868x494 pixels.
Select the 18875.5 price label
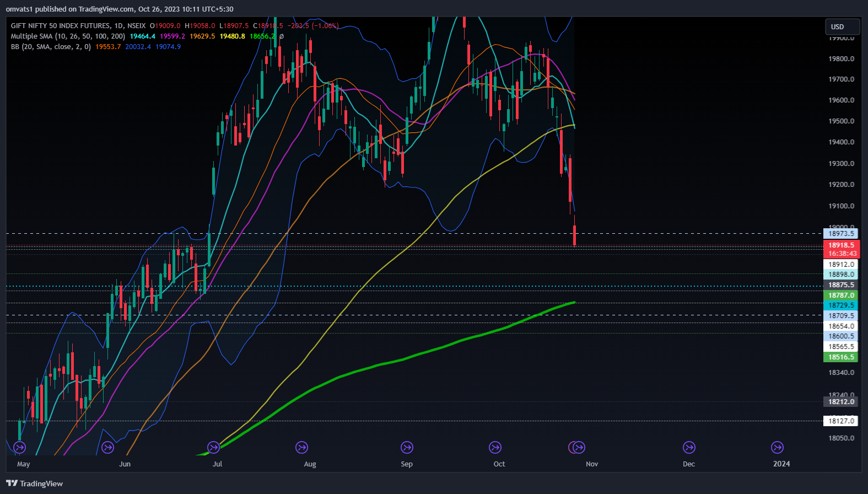pyautogui.click(x=840, y=285)
